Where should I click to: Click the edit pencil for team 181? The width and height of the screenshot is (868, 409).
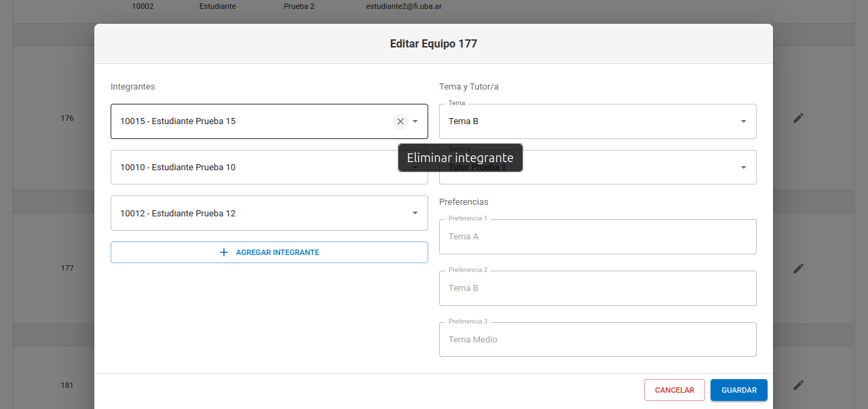[x=798, y=385]
